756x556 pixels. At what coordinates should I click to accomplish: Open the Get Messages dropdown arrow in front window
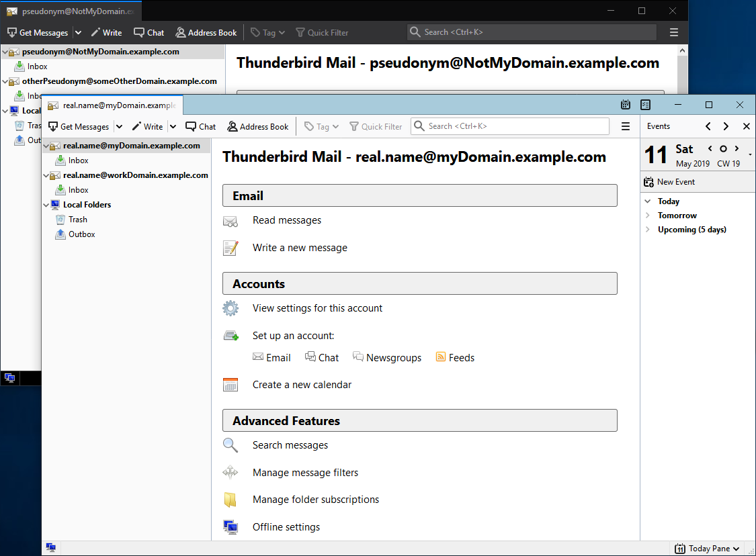119,126
